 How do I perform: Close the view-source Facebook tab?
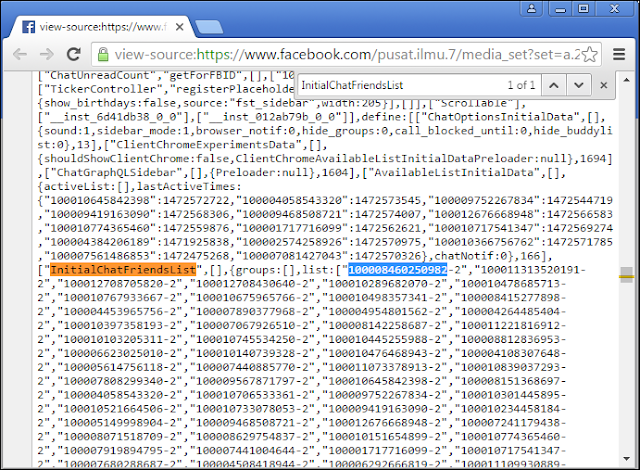(179, 27)
